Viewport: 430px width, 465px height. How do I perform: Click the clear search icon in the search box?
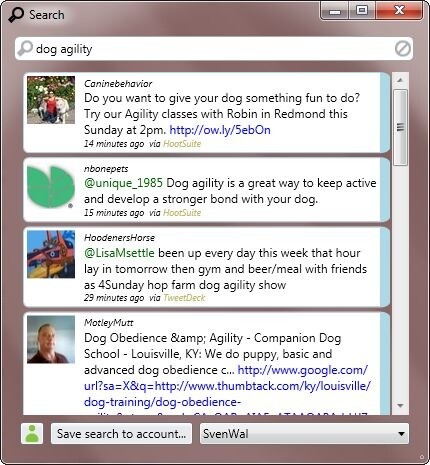(x=403, y=49)
